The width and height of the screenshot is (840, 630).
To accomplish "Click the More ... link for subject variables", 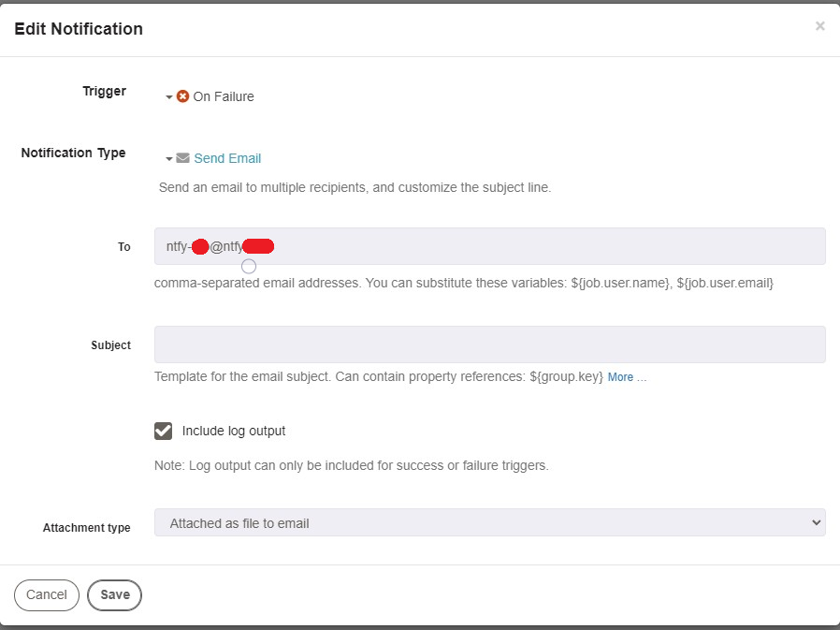I will coord(625,376).
